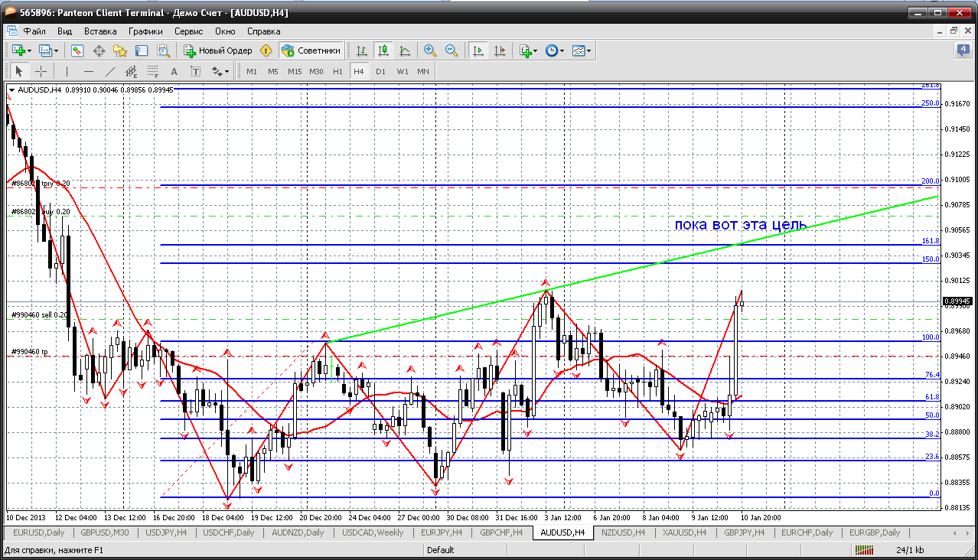Click the chat notification icon showing 4
The width and height of the screenshot is (978, 560).
[x=963, y=50]
